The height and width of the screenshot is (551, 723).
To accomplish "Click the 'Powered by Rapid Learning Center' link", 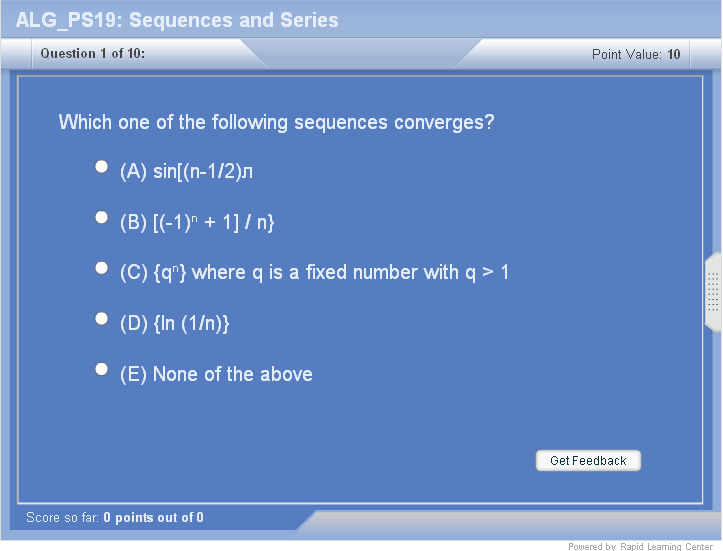I will pyautogui.click(x=640, y=546).
